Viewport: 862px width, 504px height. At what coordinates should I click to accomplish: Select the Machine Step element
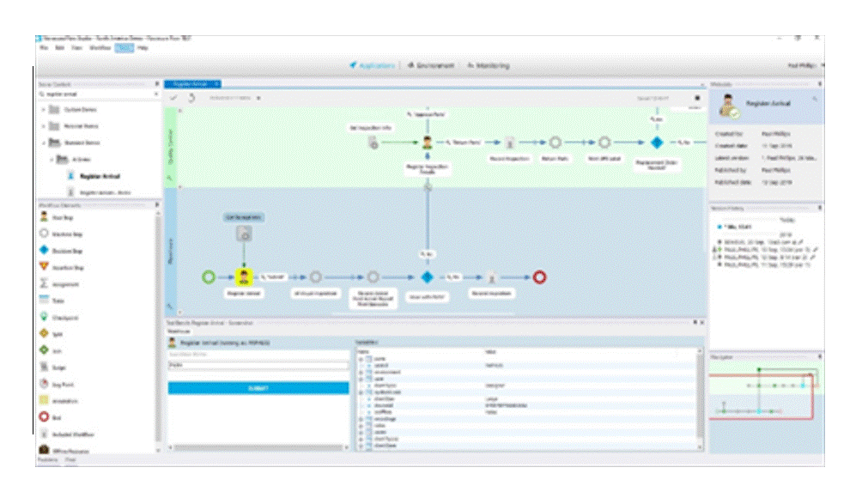pyautogui.click(x=60, y=234)
